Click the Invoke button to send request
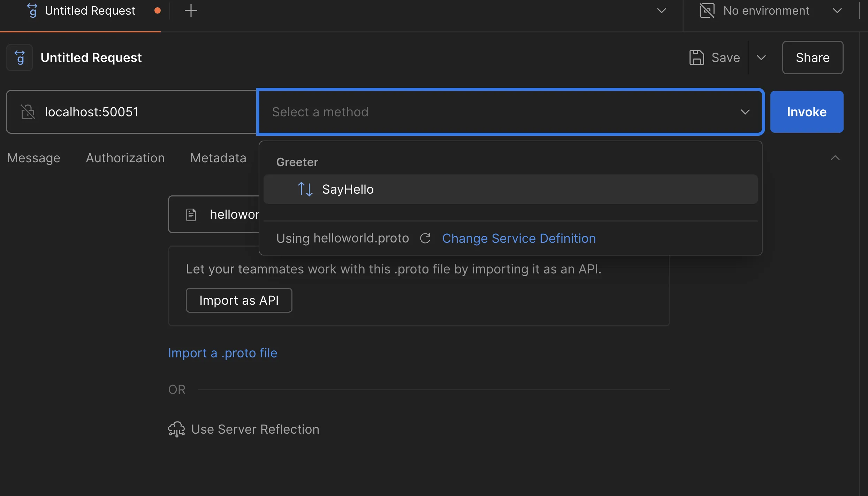 tap(807, 111)
